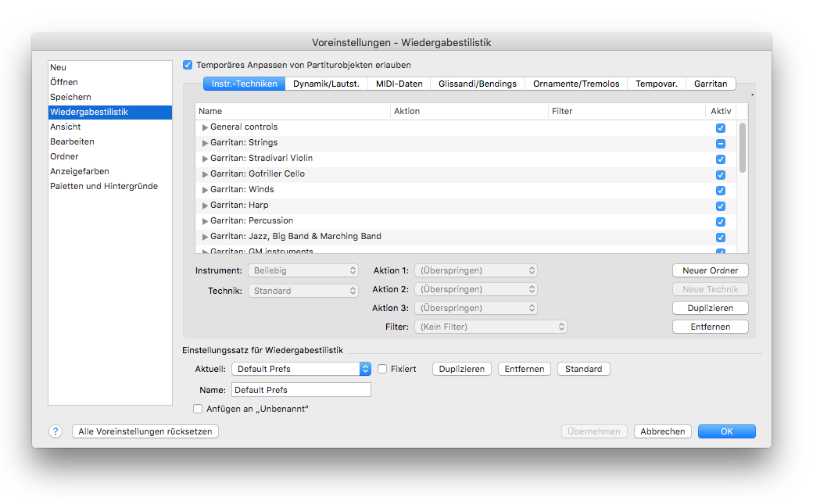Switch to the Dynamik/Lautst. tab
Image resolution: width=820 pixels, height=504 pixels.
[326, 84]
